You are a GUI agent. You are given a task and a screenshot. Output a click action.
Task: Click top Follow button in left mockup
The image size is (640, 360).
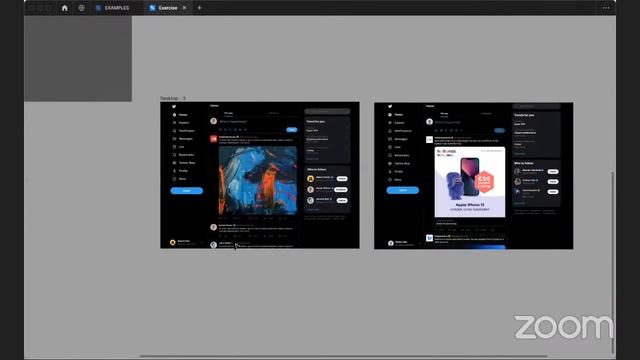[x=342, y=179]
